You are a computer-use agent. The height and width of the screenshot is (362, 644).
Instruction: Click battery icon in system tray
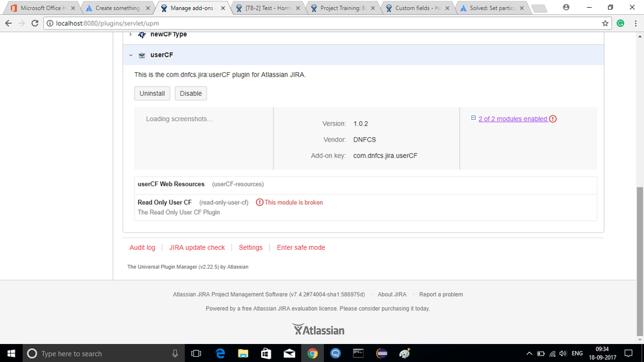[x=541, y=354]
